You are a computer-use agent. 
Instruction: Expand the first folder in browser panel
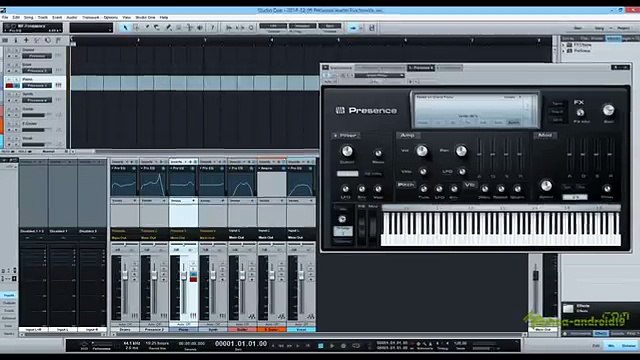[564, 45]
